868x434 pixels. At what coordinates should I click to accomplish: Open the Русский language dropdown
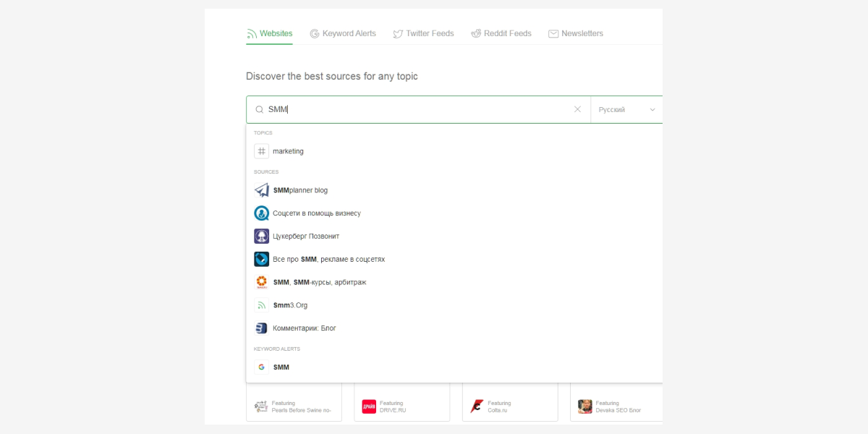point(626,110)
